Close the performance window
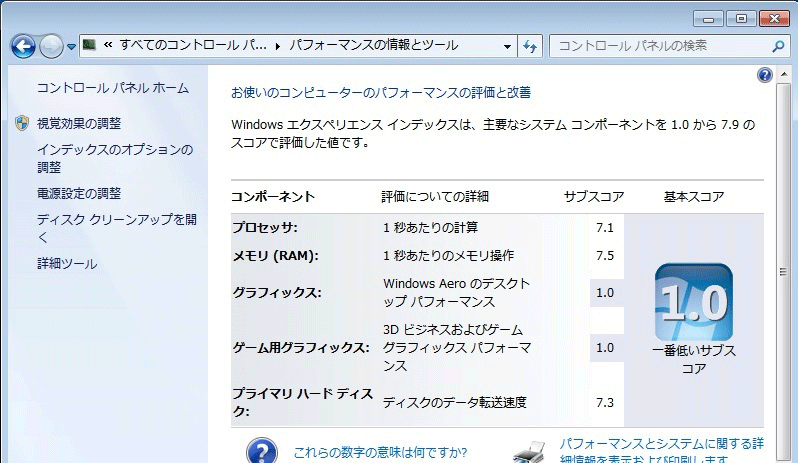The height and width of the screenshot is (463, 798). tap(774, 19)
